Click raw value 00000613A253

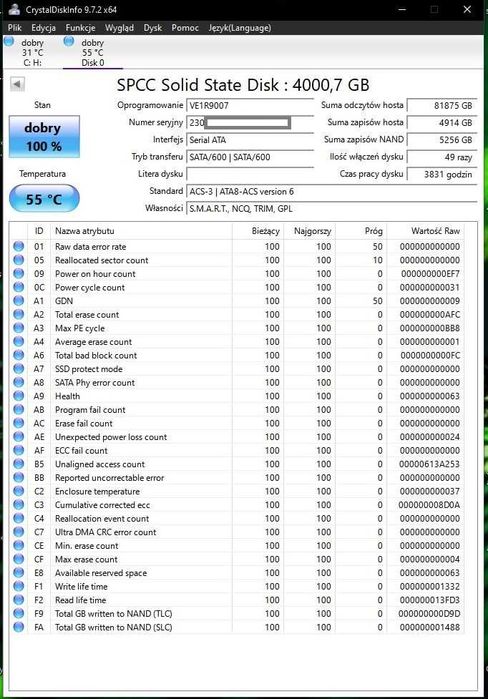point(429,464)
